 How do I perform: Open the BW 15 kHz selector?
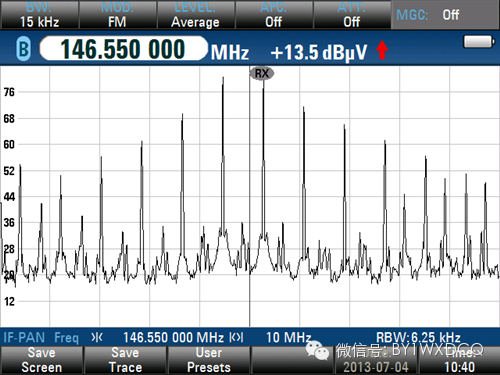pos(39,15)
